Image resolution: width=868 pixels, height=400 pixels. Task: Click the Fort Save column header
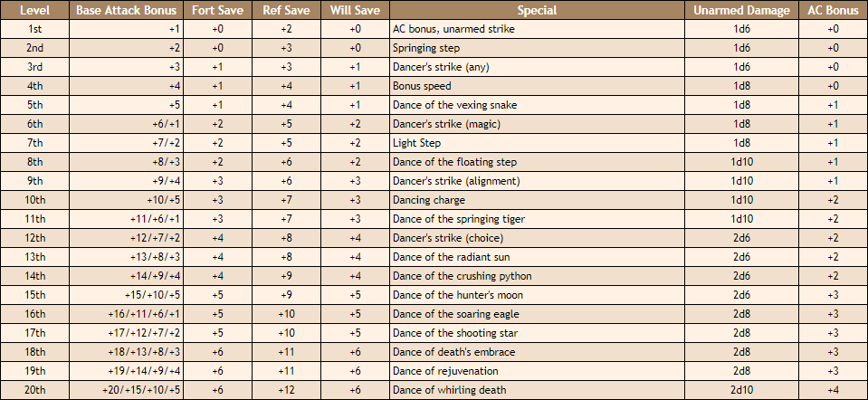[217, 11]
